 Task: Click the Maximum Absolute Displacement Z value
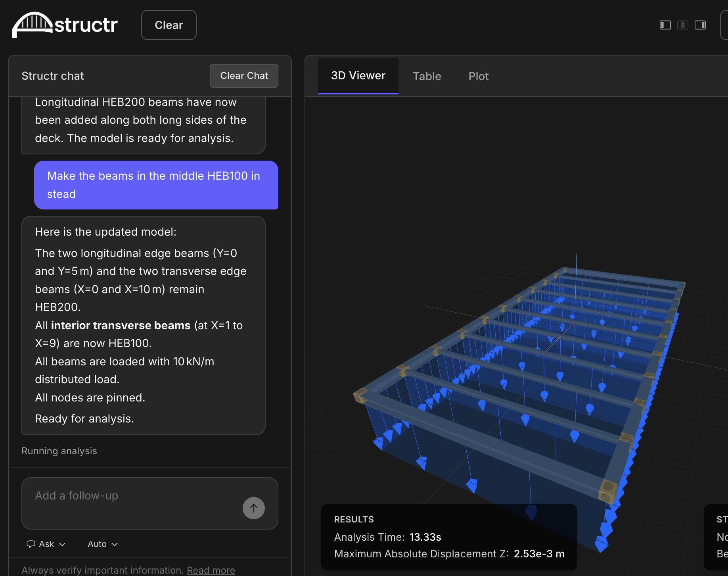(539, 554)
